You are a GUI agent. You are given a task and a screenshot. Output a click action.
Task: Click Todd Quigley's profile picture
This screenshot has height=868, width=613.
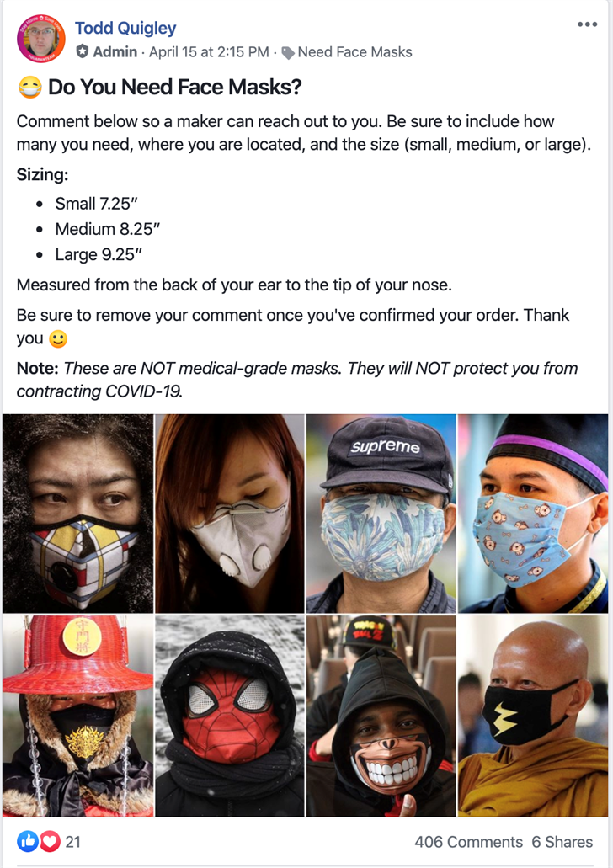41,40
